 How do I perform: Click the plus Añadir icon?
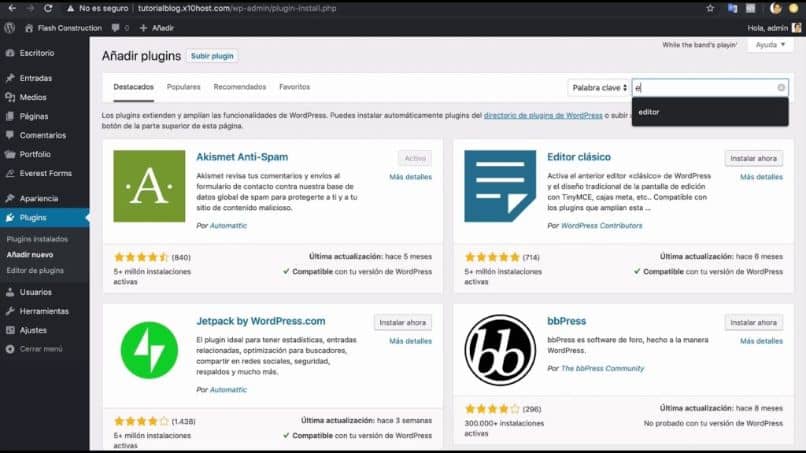[x=143, y=28]
